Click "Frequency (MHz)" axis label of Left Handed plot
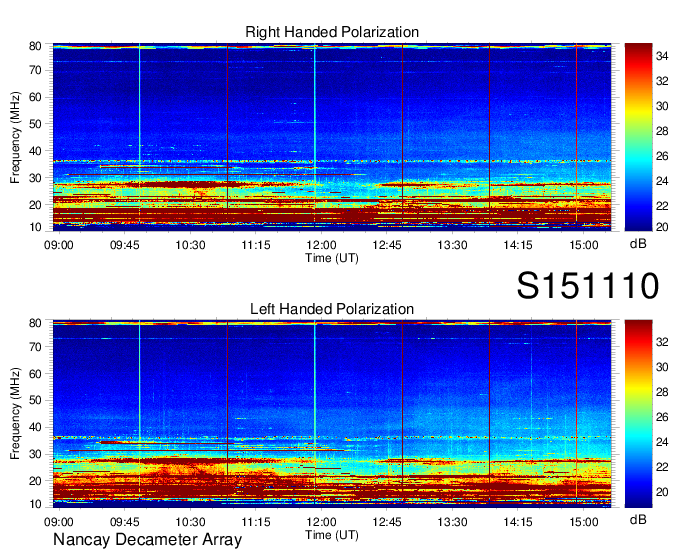Screen dimensions: 680x552 [15, 414]
